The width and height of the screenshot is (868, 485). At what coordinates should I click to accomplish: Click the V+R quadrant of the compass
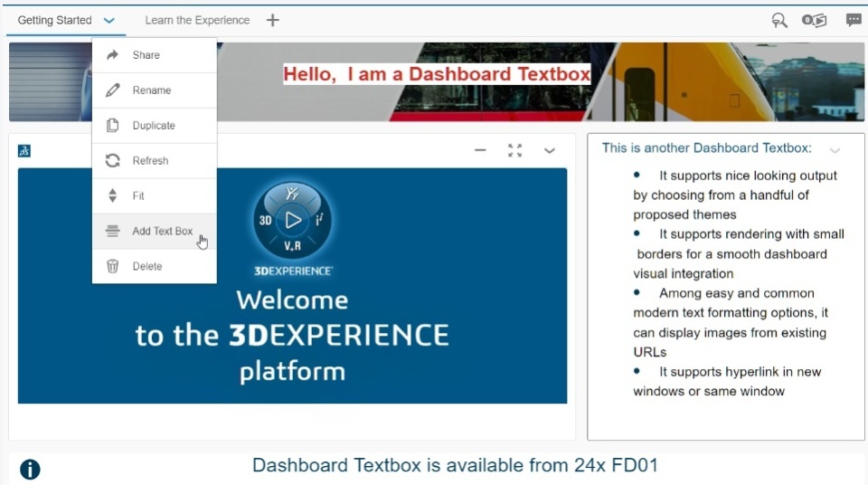293,246
